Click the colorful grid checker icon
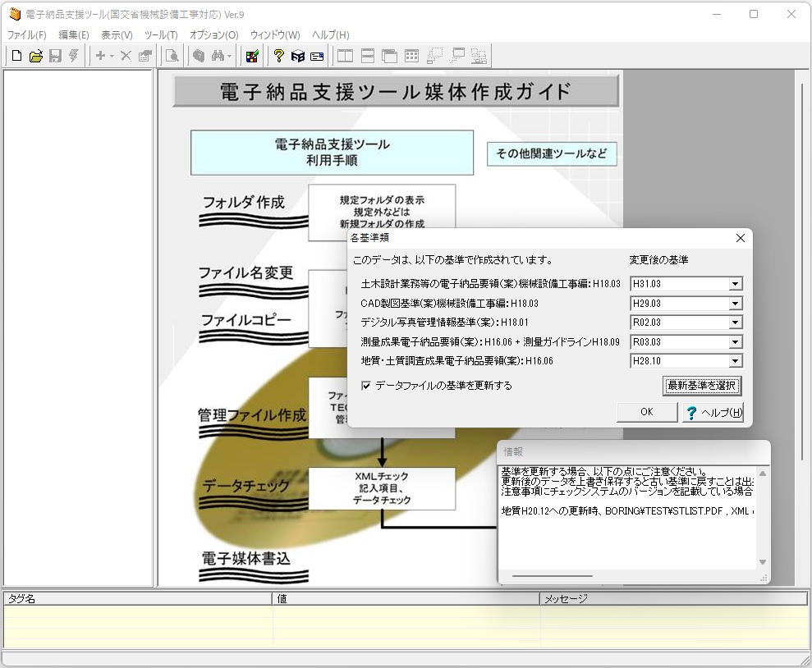The height and width of the screenshot is (668, 812). (252, 56)
